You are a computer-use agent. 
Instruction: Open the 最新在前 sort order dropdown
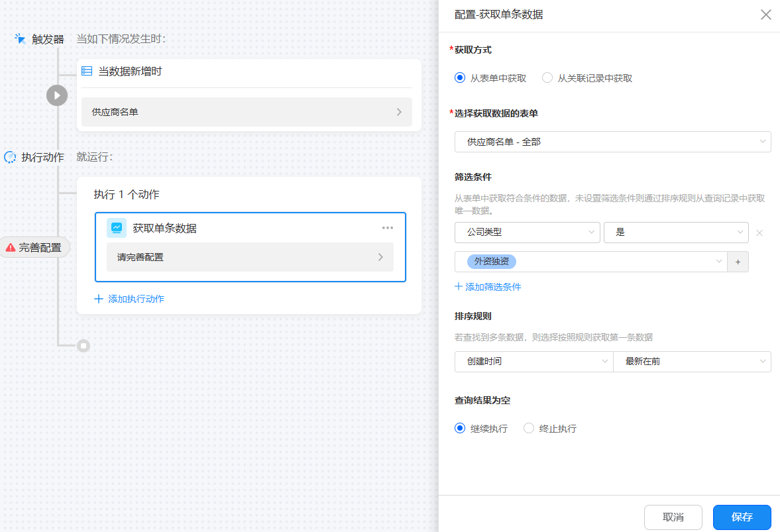click(x=692, y=362)
